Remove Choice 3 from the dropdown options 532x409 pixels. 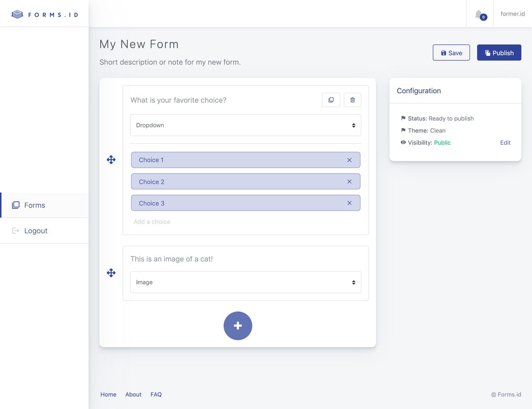click(349, 203)
